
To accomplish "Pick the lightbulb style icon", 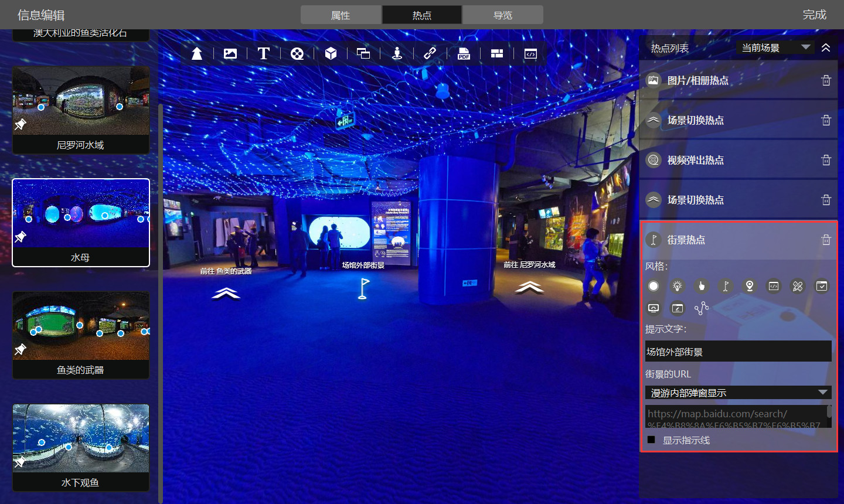I will [678, 286].
